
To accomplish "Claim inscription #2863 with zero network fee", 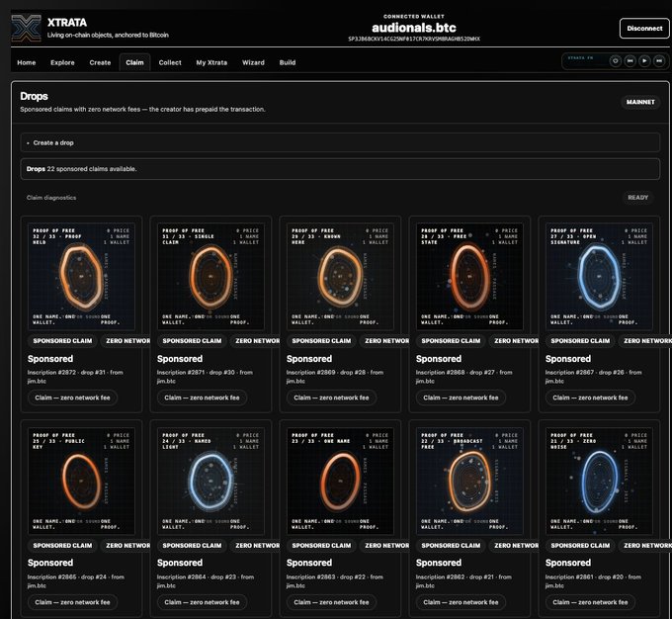I will pyautogui.click(x=331, y=602).
